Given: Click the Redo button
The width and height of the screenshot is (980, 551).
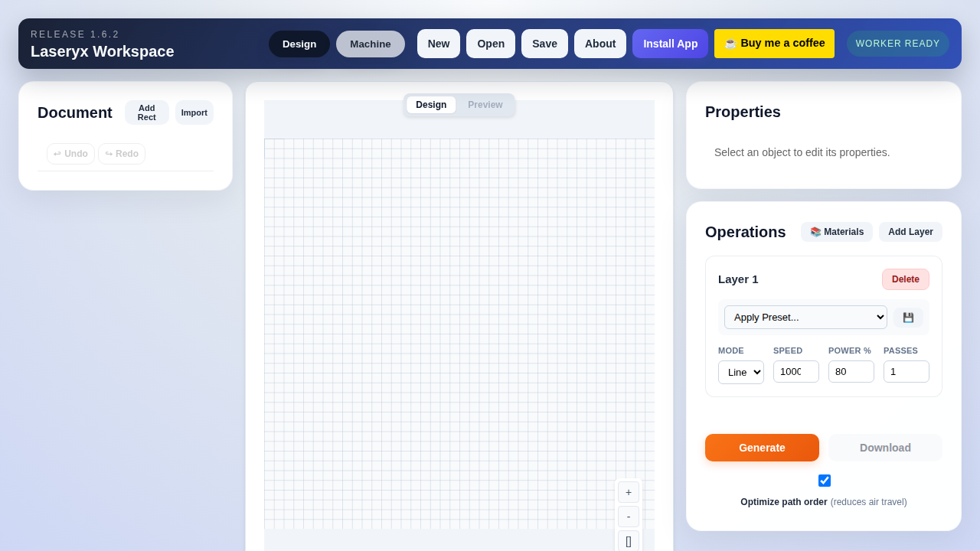Looking at the screenshot, I should point(122,154).
